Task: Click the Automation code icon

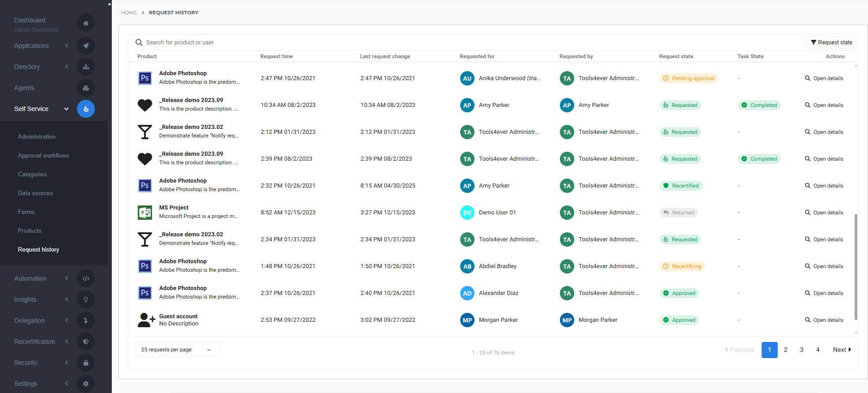Action: tap(85, 278)
